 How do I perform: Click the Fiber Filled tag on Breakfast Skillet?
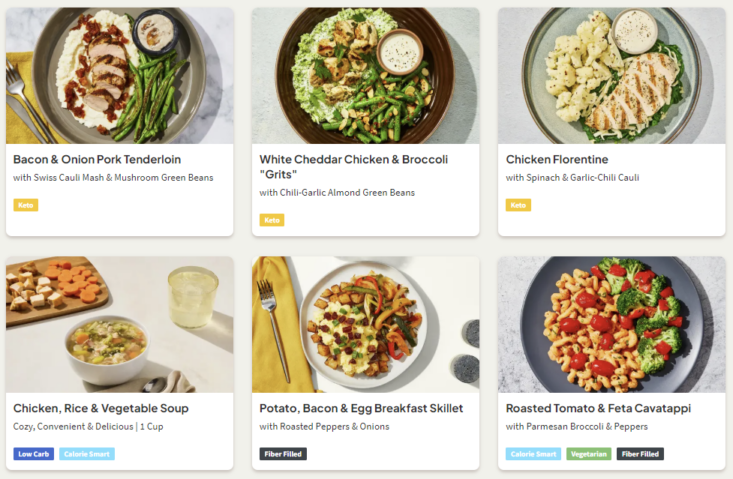tap(283, 454)
